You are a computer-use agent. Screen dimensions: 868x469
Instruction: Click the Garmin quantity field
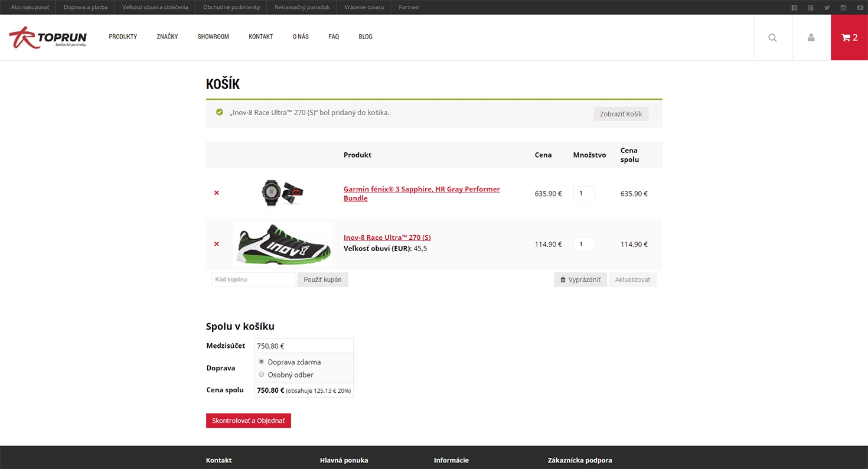point(584,193)
